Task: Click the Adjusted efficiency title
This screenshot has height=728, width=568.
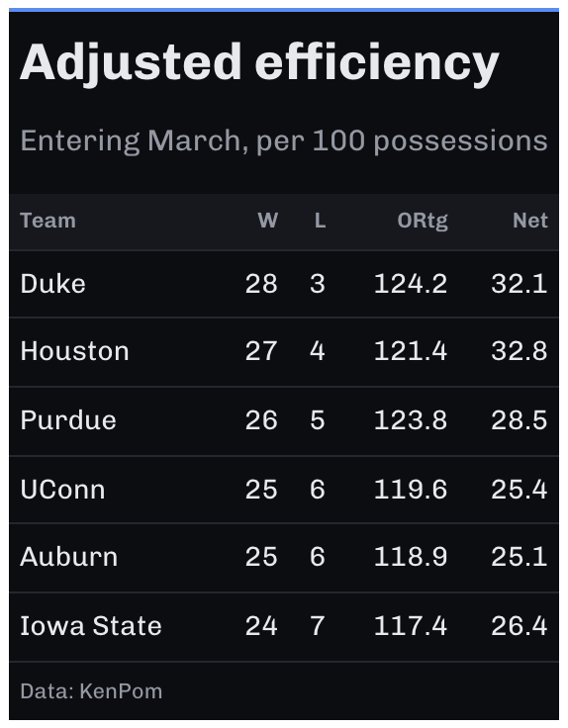Action: (x=259, y=62)
